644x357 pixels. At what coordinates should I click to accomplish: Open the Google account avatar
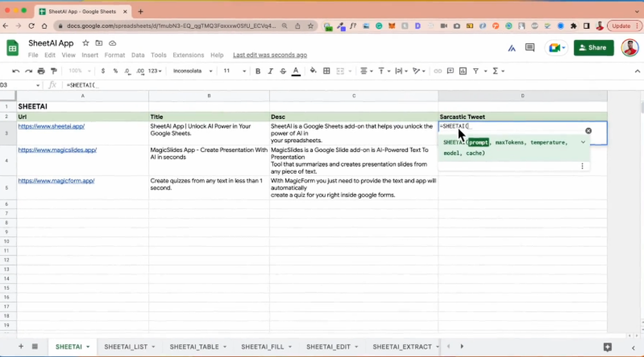(630, 48)
